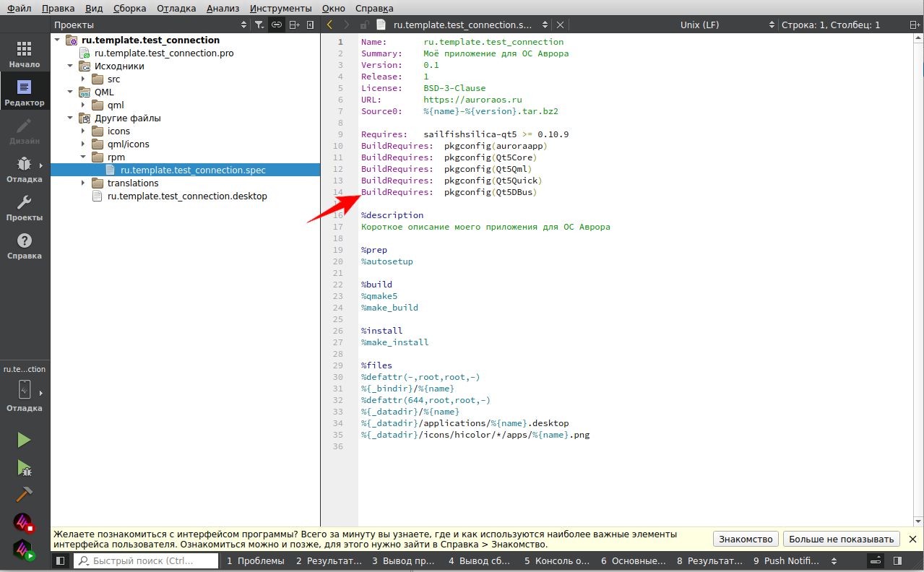Split the editor with the split icon

click(x=294, y=25)
